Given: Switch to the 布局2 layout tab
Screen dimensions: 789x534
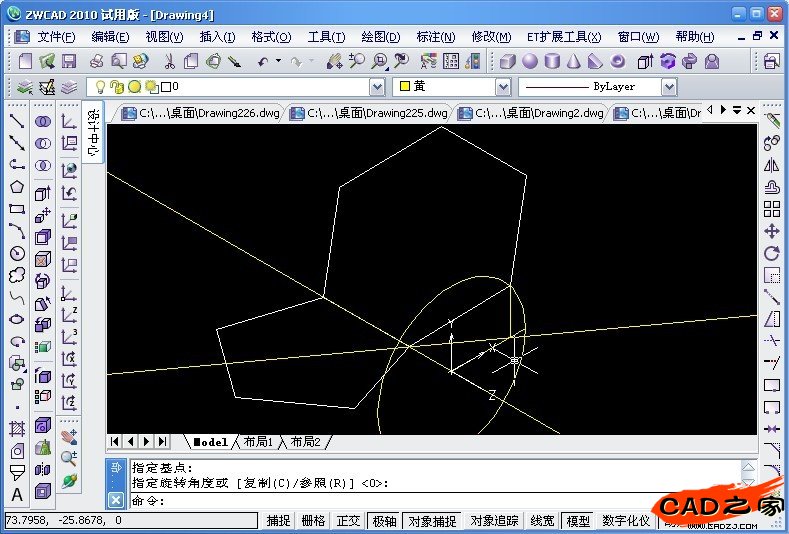Looking at the screenshot, I should pyautogui.click(x=305, y=442).
